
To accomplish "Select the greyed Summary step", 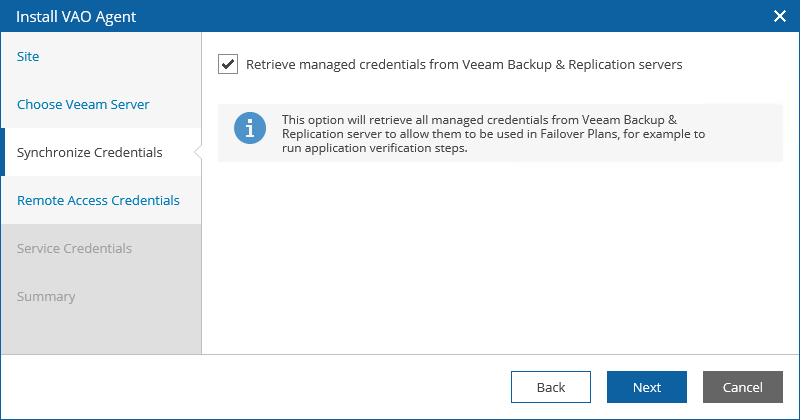I will (46, 297).
